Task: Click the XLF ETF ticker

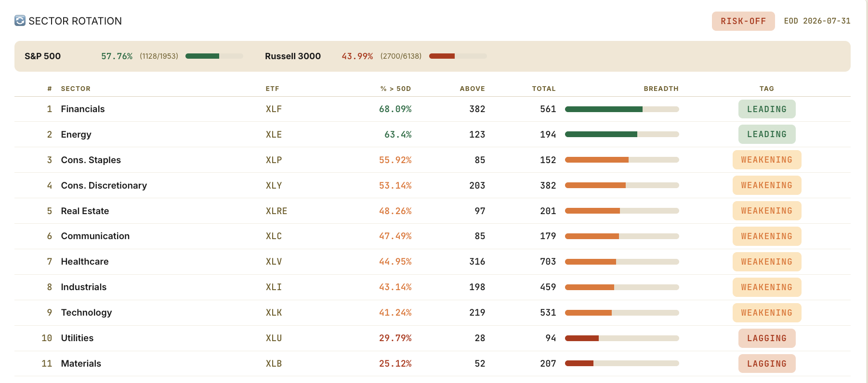Action: (x=274, y=109)
